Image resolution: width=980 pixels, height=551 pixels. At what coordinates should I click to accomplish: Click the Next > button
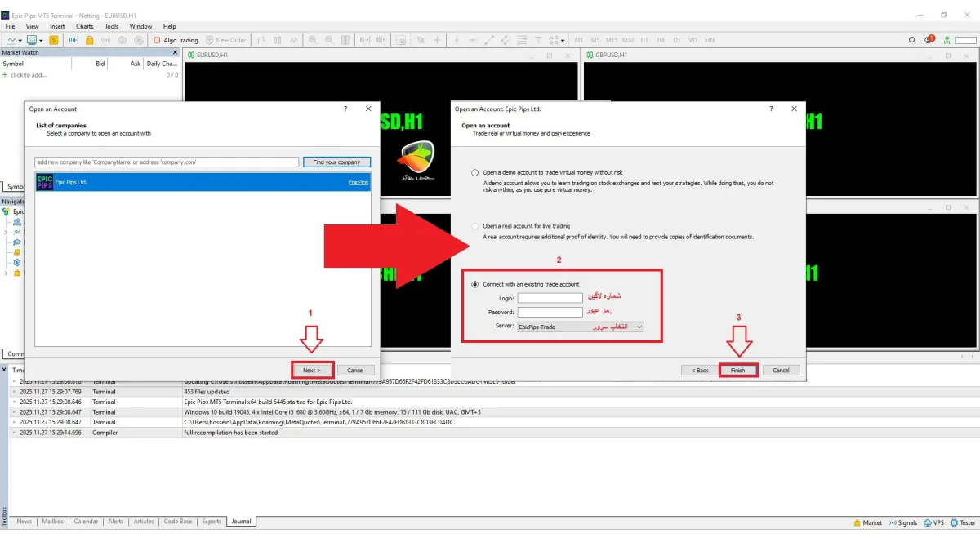pyautogui.click(x=312, y=370)
